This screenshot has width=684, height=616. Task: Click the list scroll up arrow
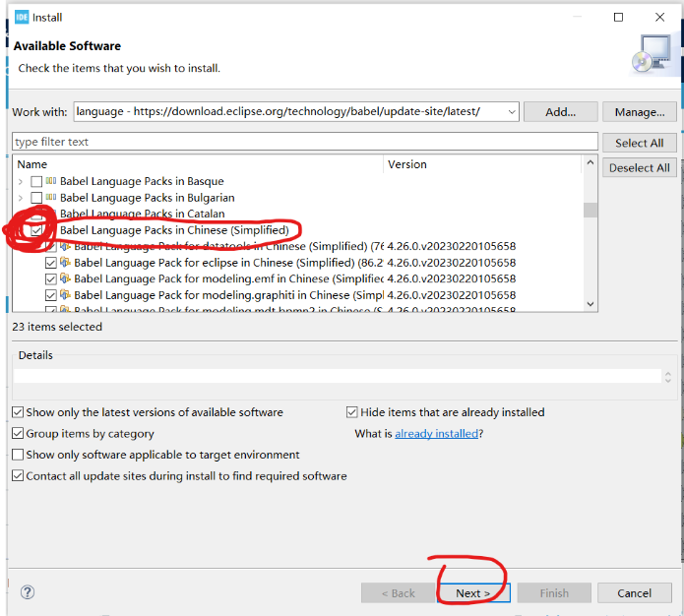(x=591, y=162)
